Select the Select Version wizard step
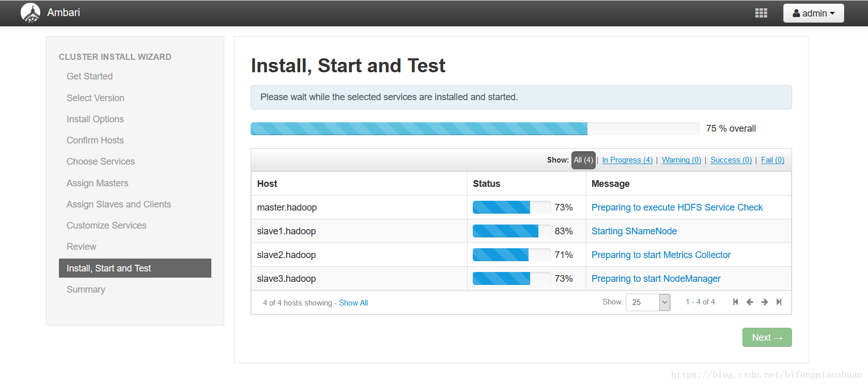The image size is (868, 385). pos(95,98)
